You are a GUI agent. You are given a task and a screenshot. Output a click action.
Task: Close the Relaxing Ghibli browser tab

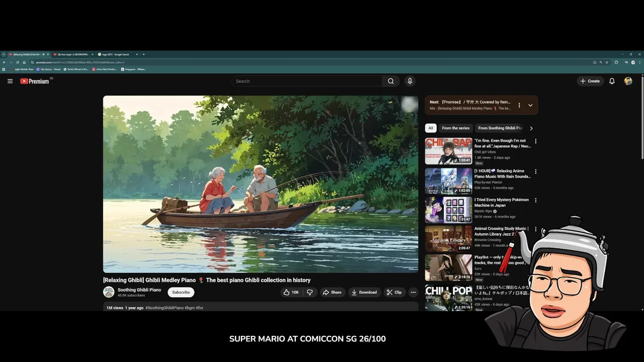[48, 54]
